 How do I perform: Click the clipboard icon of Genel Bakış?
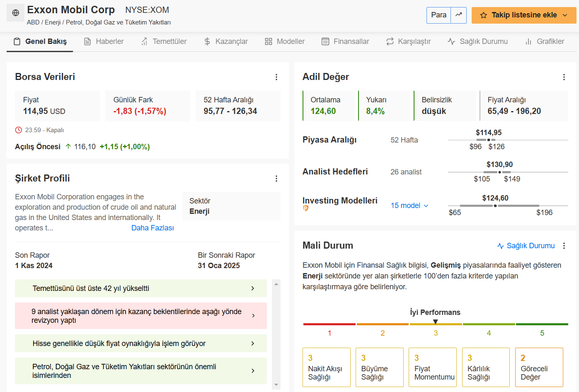(17, 41)
